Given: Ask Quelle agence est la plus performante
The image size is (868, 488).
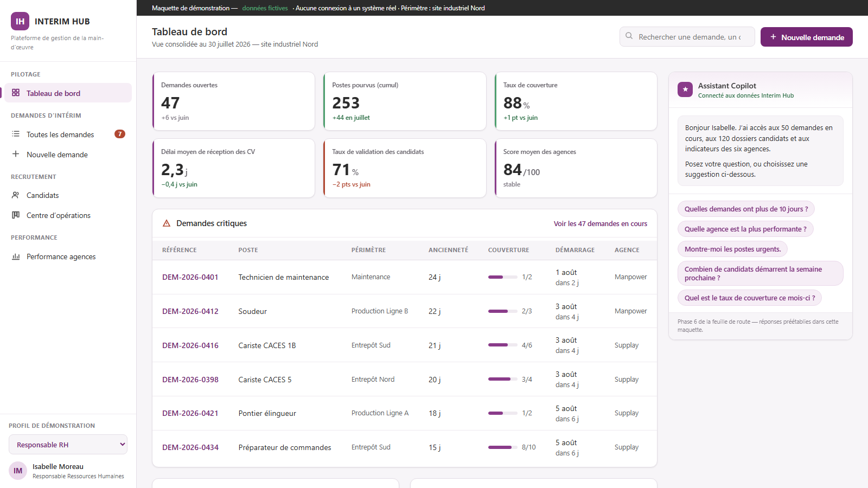Looking at the screenshot, I should pyautogui.click(x=745, y=229).
